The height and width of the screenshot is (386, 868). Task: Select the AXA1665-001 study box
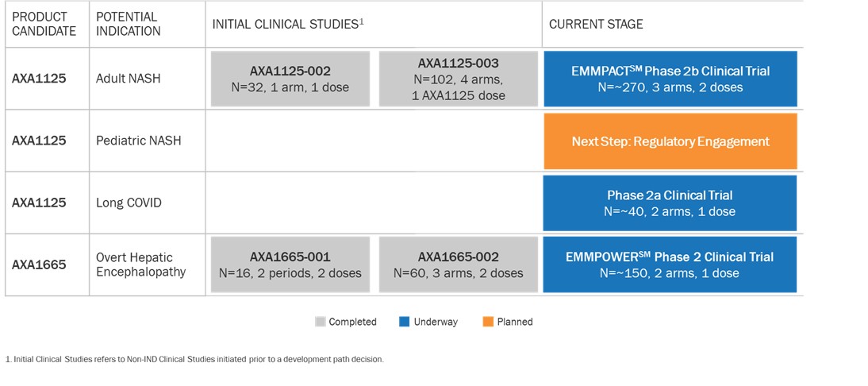290,264
